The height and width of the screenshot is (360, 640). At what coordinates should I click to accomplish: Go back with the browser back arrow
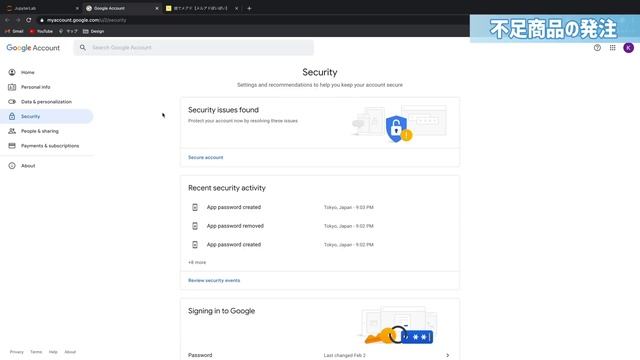[7, 20]
